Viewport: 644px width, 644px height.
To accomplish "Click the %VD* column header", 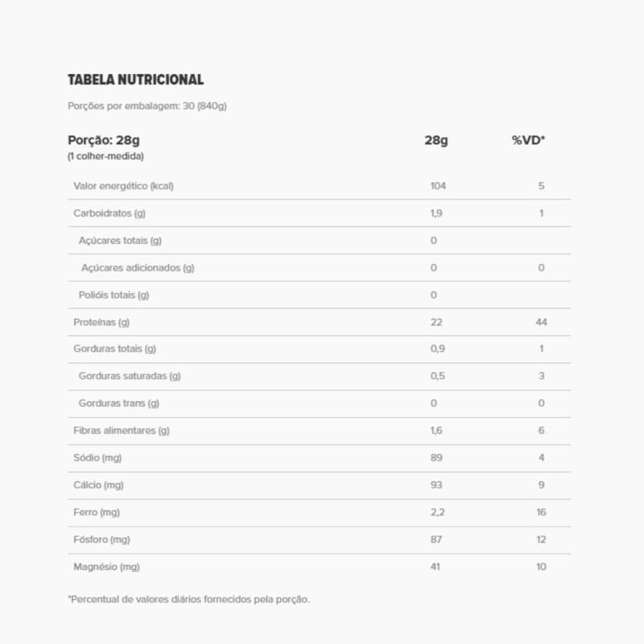I will [x=528, y=140].
